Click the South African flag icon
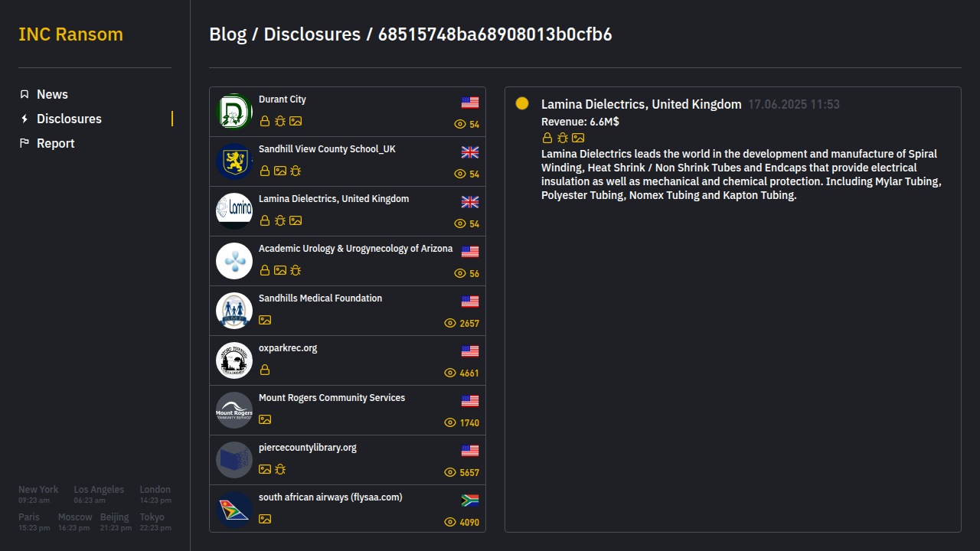The image size is (980, 551). (x=470, y=500)
